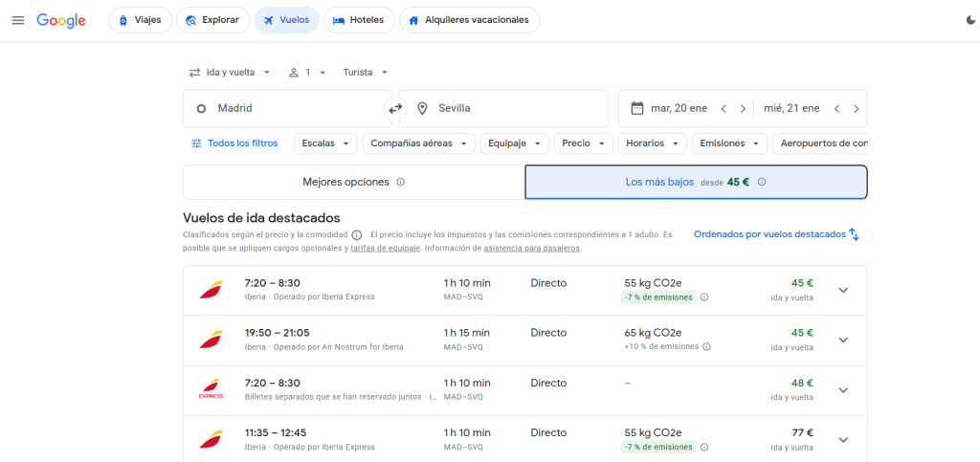The width and height of the screenshot is (980, 462).
Task: Click '+10 % de emisiones' label
Action: (661, 346)
